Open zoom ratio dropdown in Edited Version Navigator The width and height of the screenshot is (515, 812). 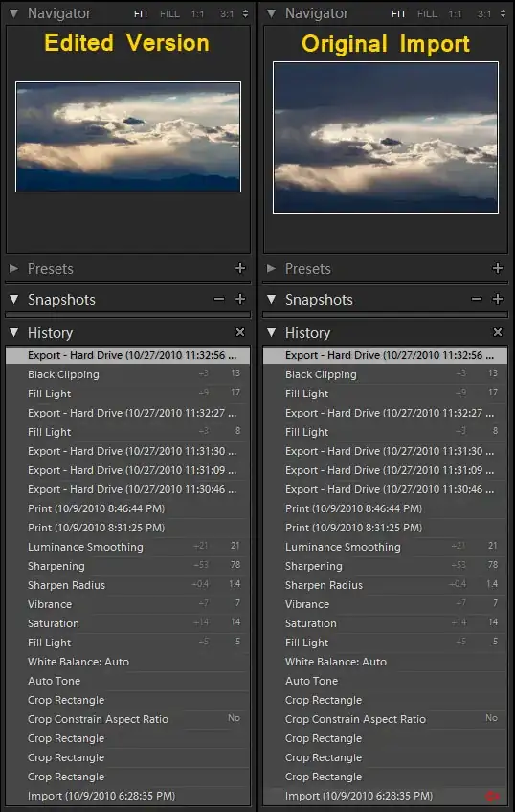point(245,14)
